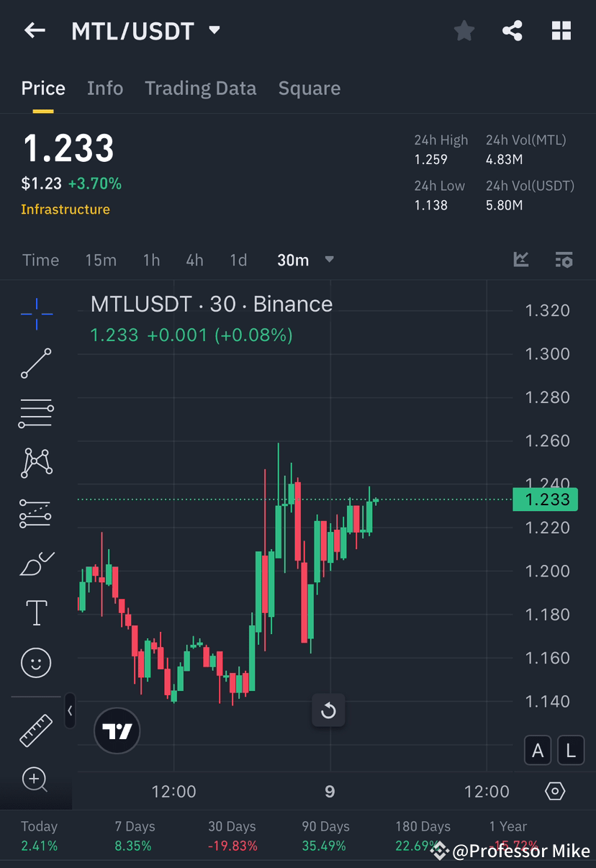This screenshot has width=596, height=868.
Task: Pick the measure ruler tool
Action: coord(36,729)
